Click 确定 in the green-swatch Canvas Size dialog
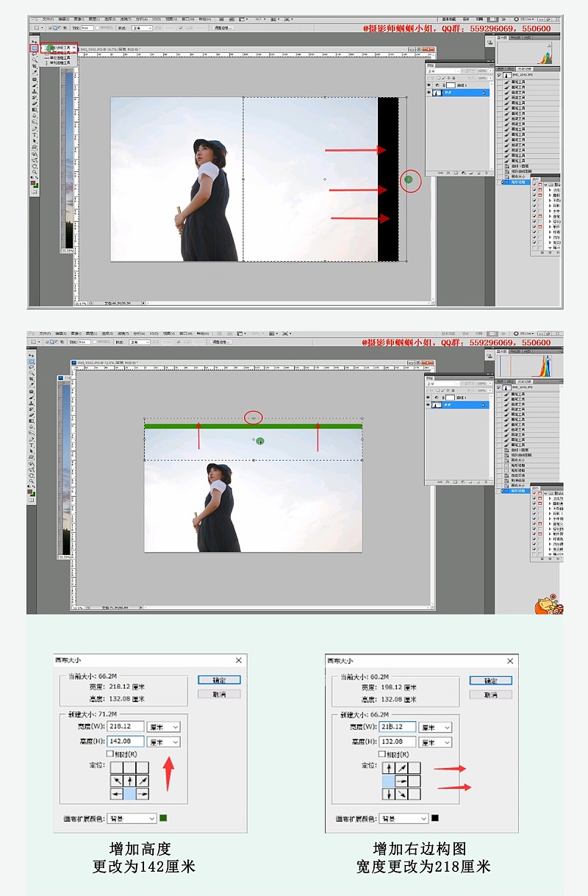 [x=219, y=680]
